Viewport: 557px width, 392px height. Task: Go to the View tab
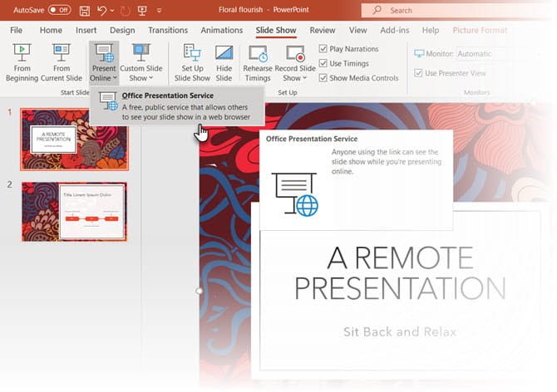tap(357, 30)
